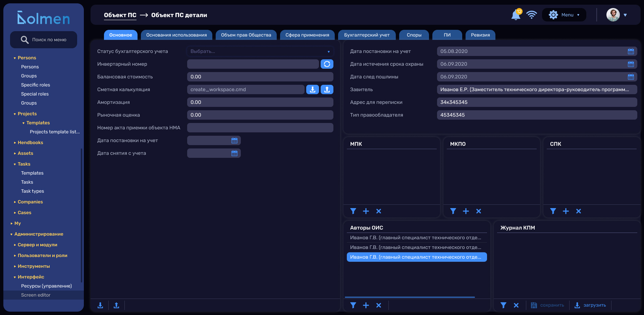
Task: Delete the selected МПК entry
Action: pos(379,211)
